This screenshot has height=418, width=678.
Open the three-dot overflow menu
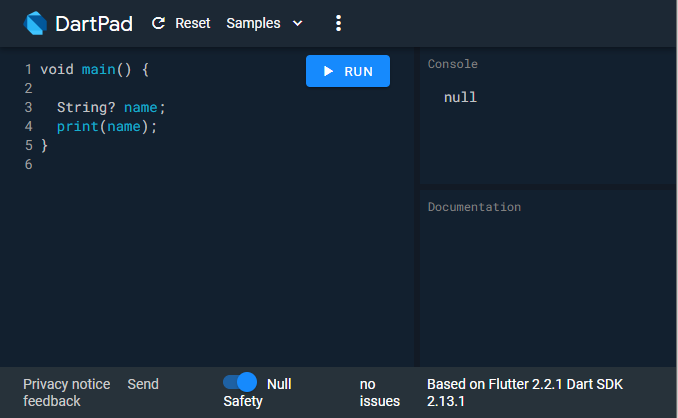pos(339,23)
